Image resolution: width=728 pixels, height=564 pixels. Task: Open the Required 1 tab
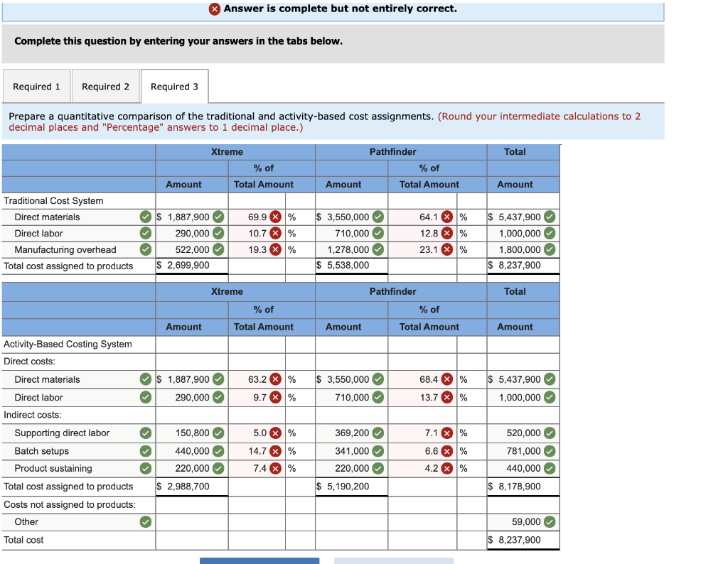tap(37, 86)
